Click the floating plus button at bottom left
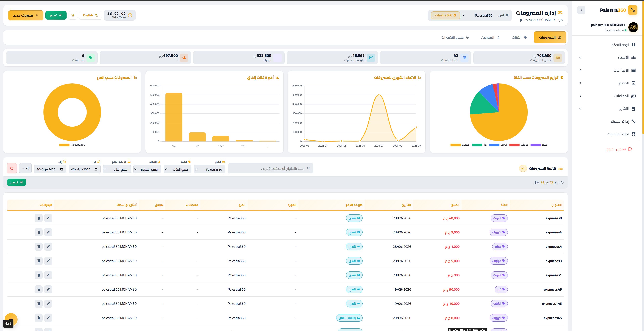This screenshot has height=331, width=644. [11, 320]
